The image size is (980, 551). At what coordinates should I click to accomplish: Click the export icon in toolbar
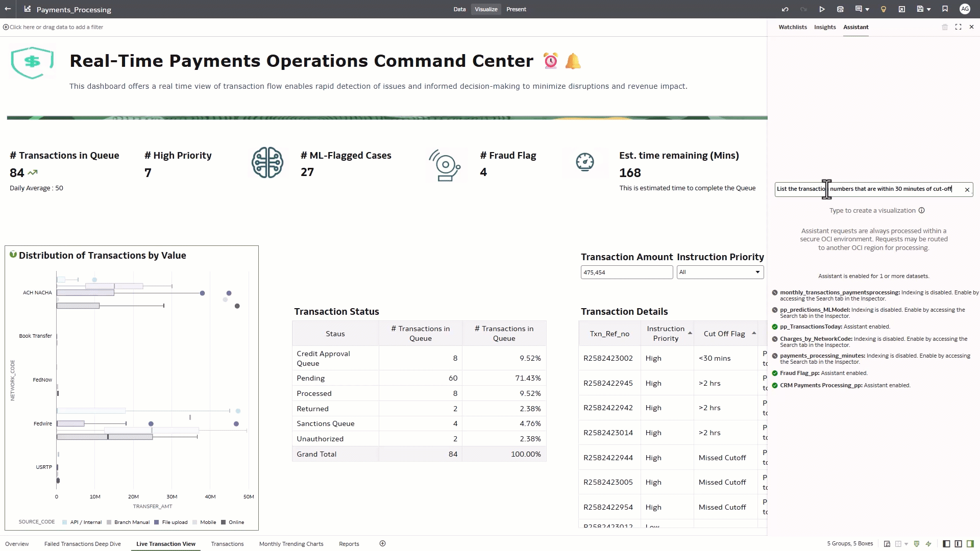point(902,9)
